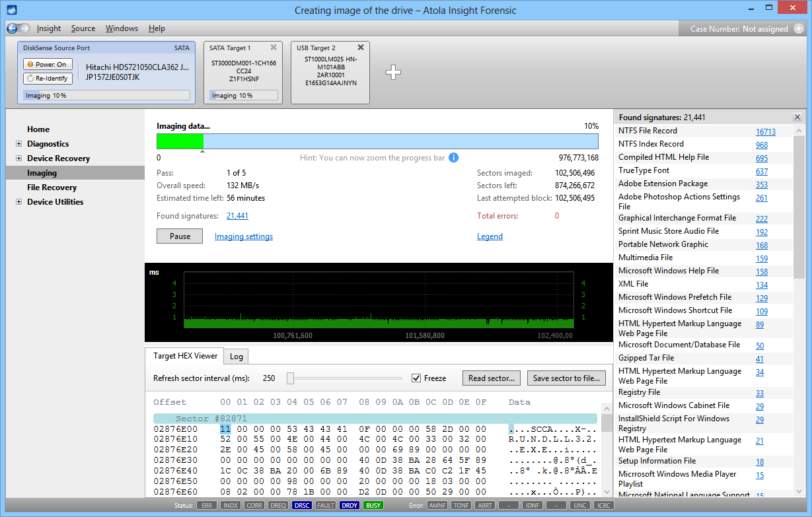Click the Sector #82871 header row
812x517 pixels.
pos(375,419)
